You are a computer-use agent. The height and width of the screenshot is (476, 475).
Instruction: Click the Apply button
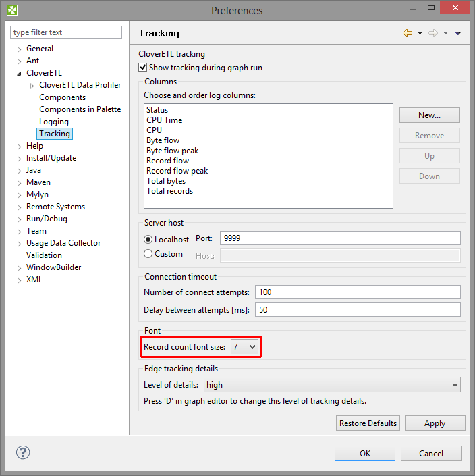click(435, 423)
